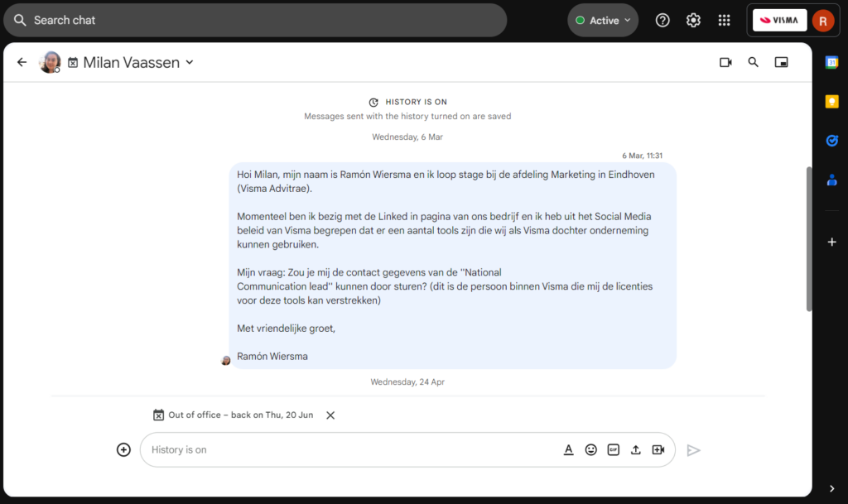The width and height of the screenshot is (848, 504).
Task: Click the History is on message field
Action: pyautogui.click(x=351, y=449)
